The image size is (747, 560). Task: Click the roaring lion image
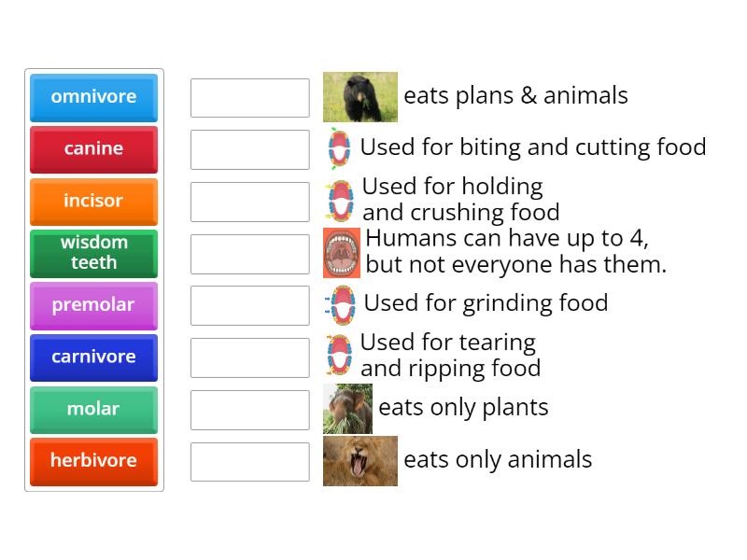(x=359, y=461)
